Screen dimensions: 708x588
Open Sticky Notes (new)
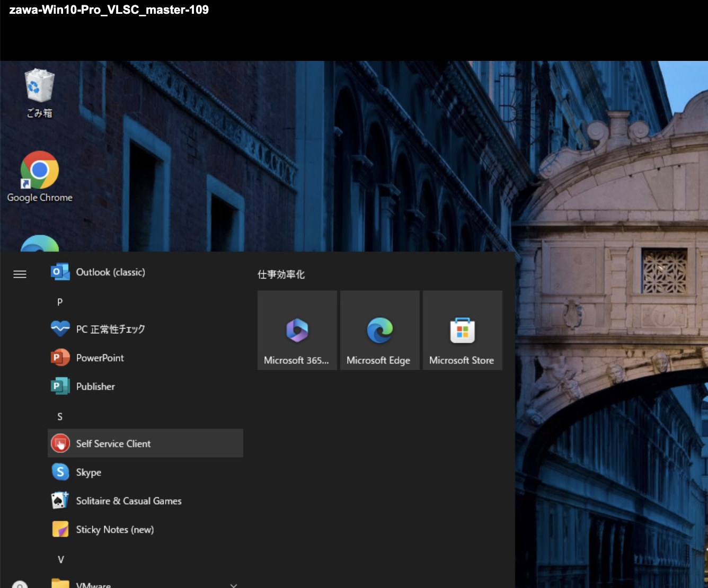pos(114,530)
